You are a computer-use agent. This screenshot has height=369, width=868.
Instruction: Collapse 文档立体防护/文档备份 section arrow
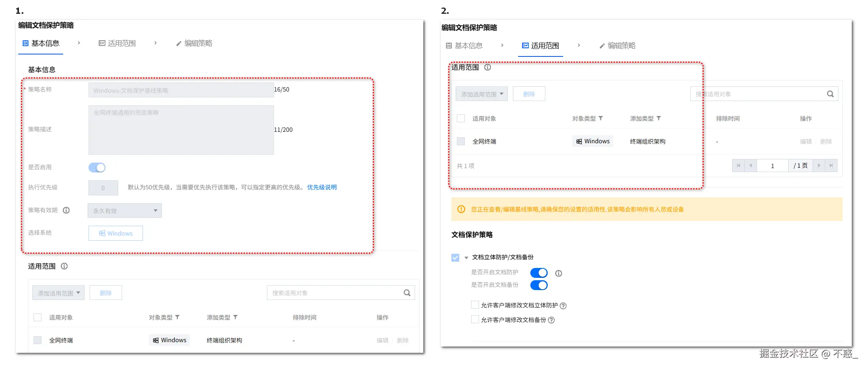tap(466, 258)
